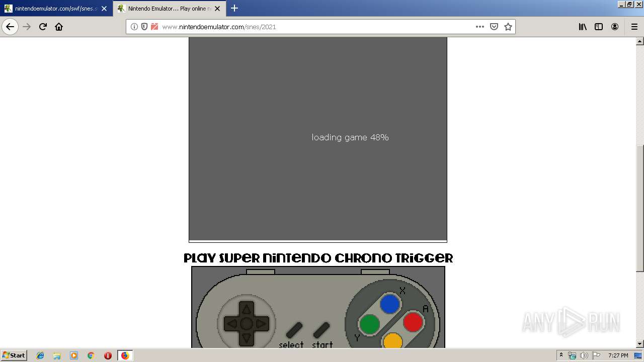
Task: Open a new browser tab
Action: 234,8
